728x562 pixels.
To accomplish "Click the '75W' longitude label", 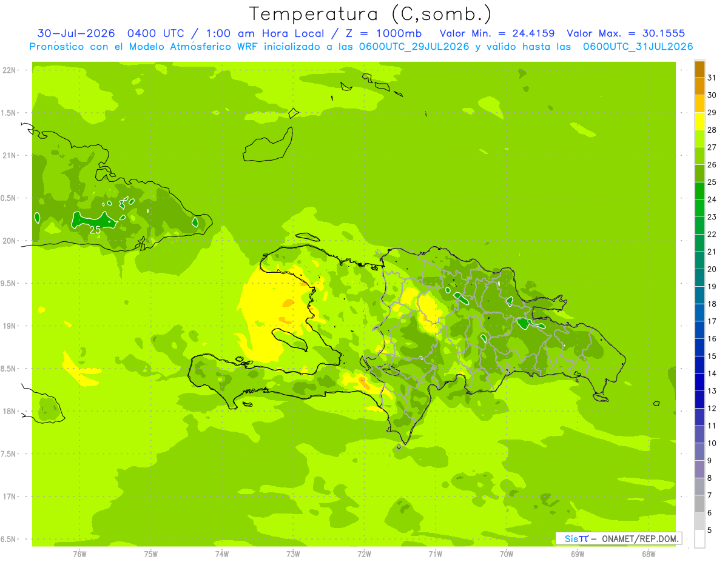I will click(151, 554).
